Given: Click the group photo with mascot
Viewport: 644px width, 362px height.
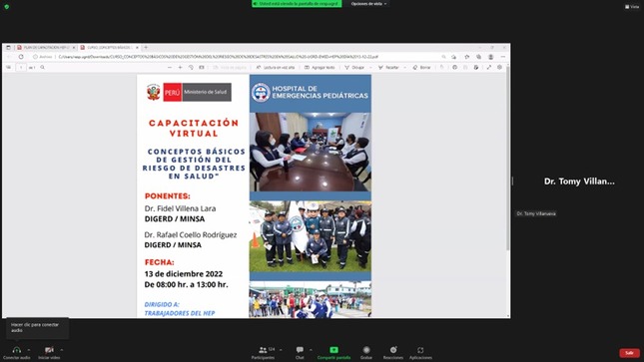Looking at the screenshot, I should [311, 236].
